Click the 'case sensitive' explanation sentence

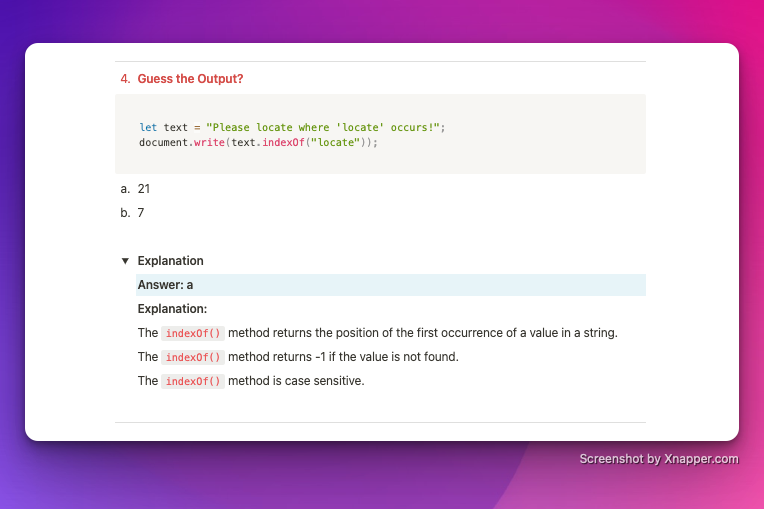[x=251, y=381]
